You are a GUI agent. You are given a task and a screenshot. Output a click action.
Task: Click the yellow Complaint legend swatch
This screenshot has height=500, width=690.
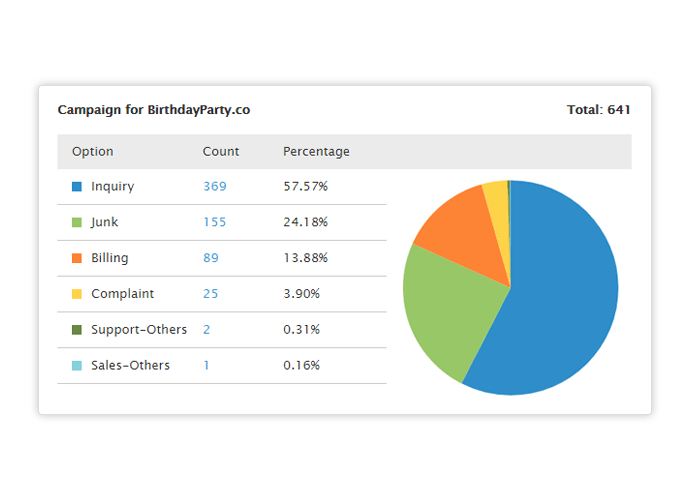point(76,294)
